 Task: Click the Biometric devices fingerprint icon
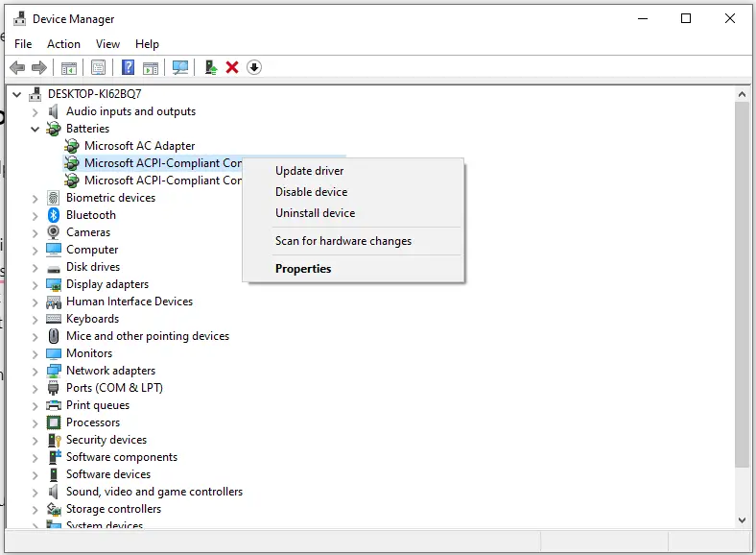coord(54,198)
